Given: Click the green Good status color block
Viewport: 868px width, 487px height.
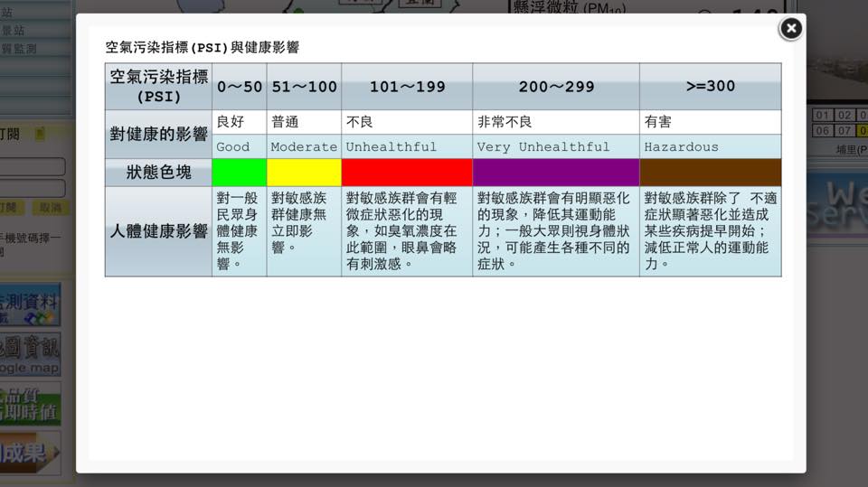Looking at the screenshot, I should coord(239,173).
